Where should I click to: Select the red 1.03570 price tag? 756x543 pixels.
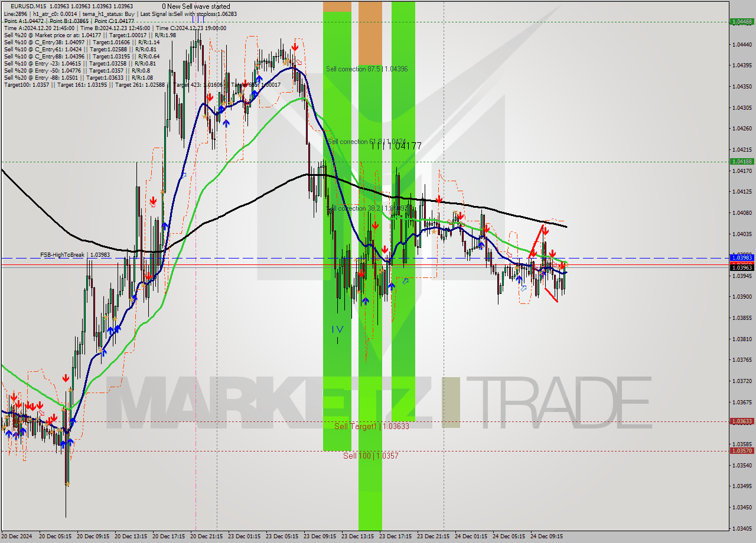[742, 450]
